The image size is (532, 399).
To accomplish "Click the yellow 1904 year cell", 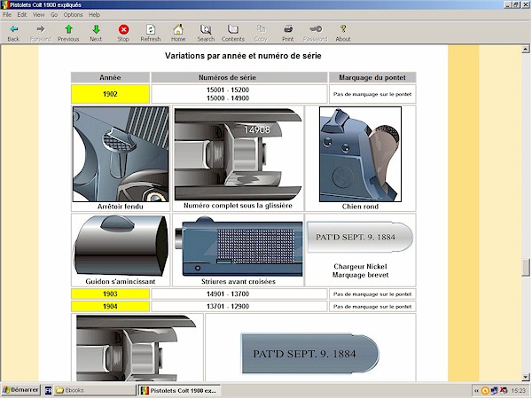I will tap(110, 307).
